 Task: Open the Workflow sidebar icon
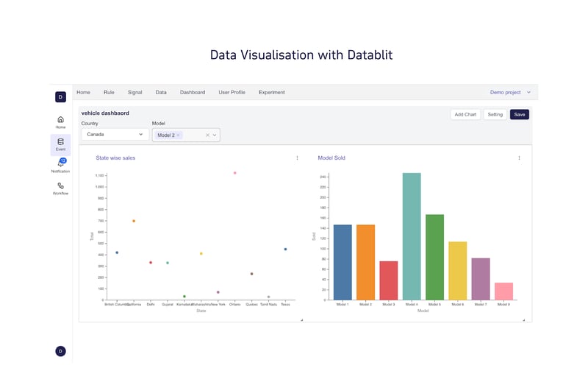tap(60, 188)
